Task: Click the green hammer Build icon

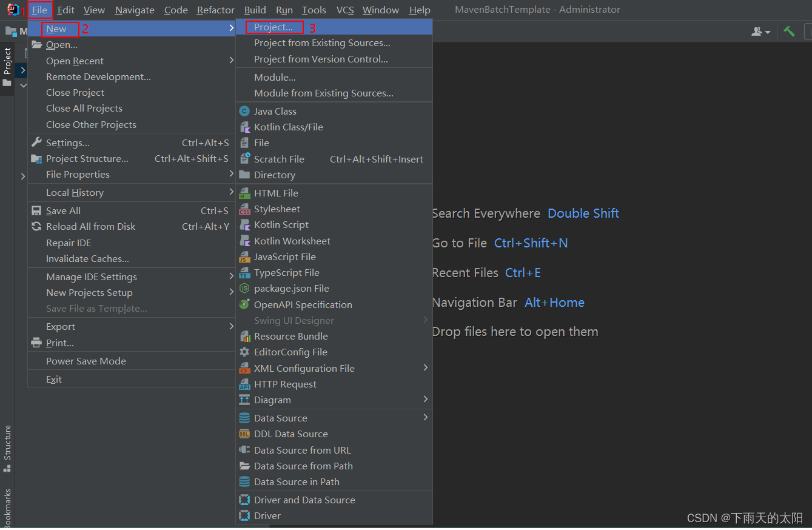Action: (789, 31)
